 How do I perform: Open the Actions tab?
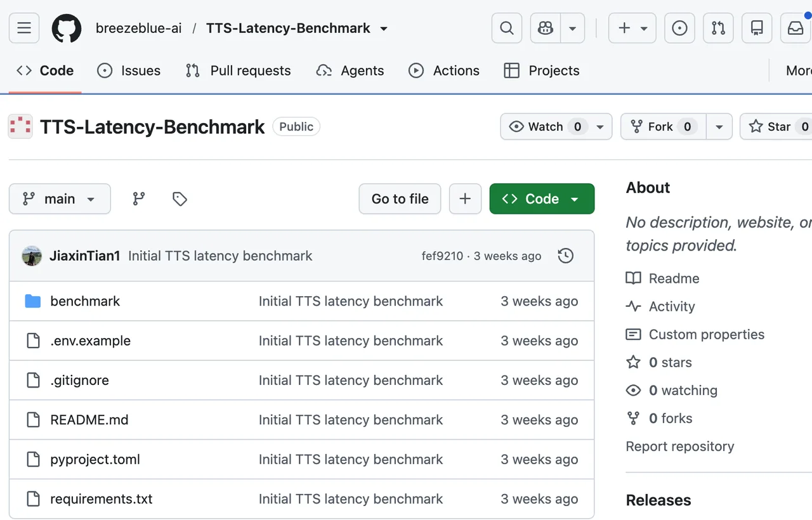(444, 71)
